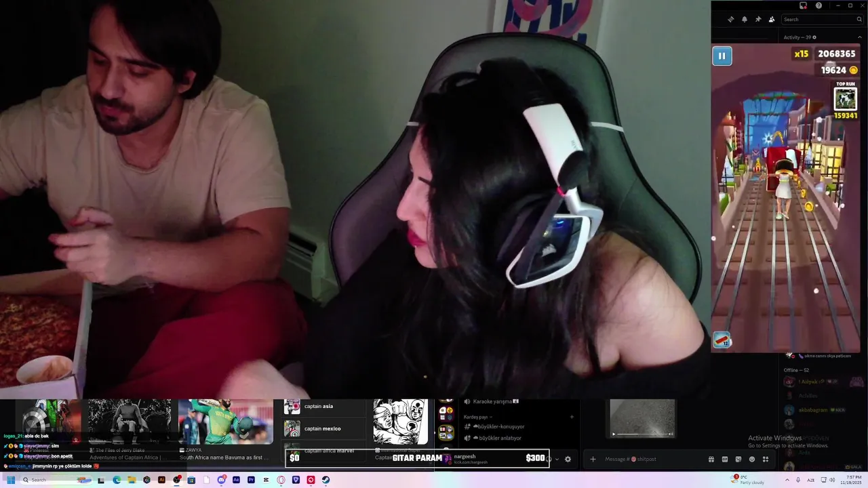Open File Explorer from taskbar

(x=132, y=480)
